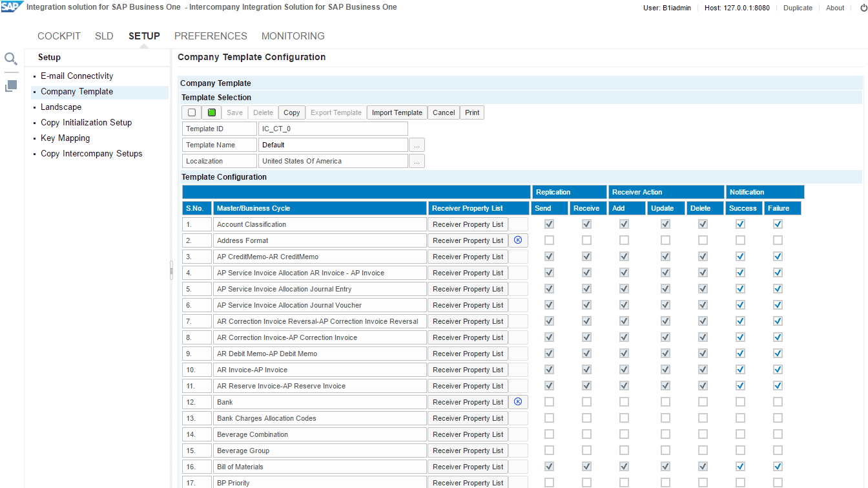Toggle Send checkbox for Account Classification
The width and height of the screenshot is (868, 488).
[x=550, y=224]
